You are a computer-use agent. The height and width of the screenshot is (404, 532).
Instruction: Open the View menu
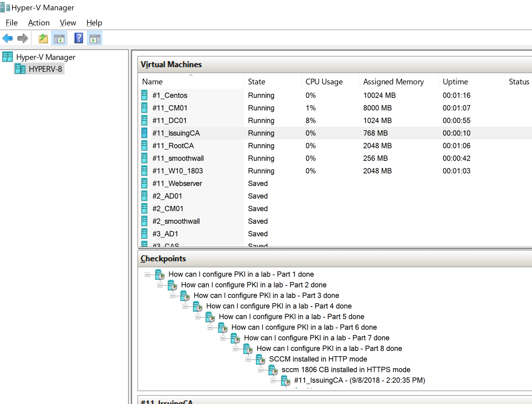[68, 23]
